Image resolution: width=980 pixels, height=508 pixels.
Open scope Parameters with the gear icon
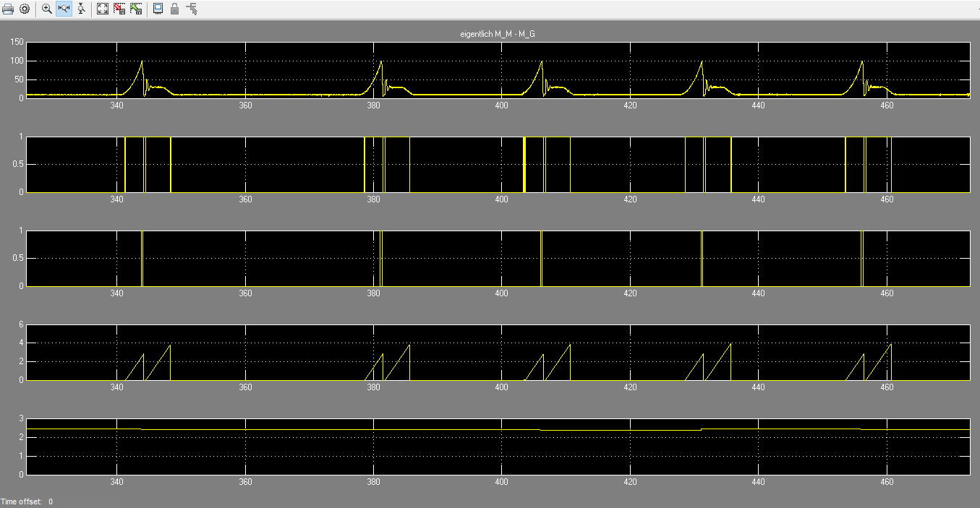[x=25, y=9]
